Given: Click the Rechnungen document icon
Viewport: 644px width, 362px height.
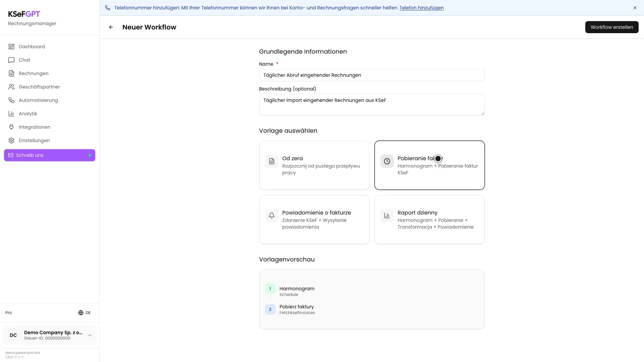Looking at the screenshot, I should (11, 73).
